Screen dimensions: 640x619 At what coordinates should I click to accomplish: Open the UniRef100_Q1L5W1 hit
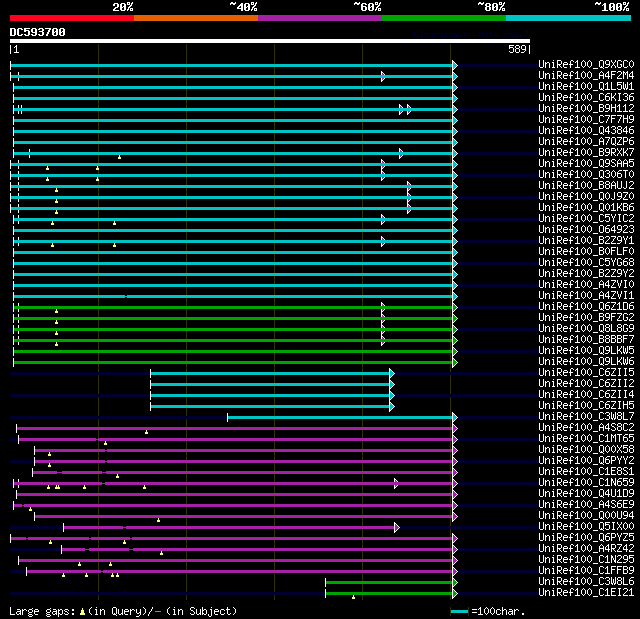pos(586,87)
